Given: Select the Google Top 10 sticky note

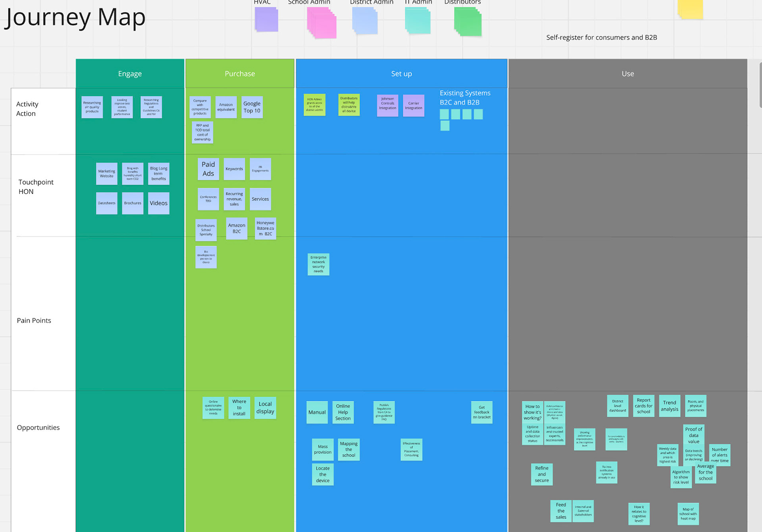Looking at the screenshot, I should tap(252, 107).
